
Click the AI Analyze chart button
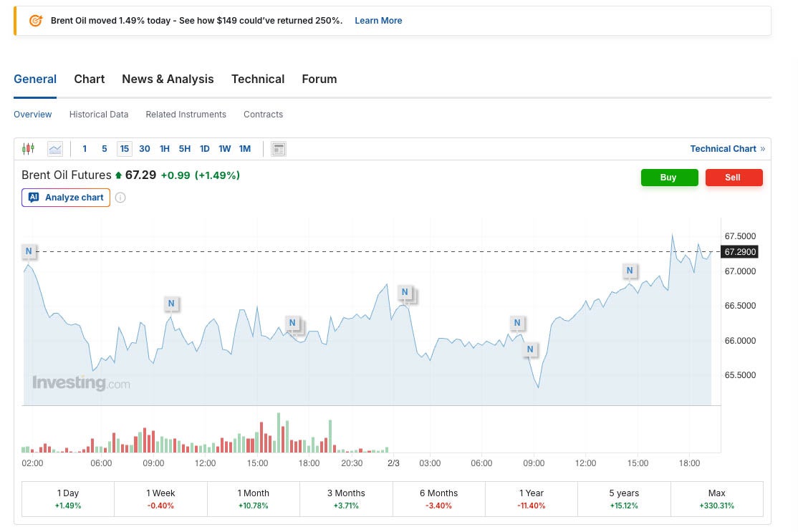click(x=66, y=198)
